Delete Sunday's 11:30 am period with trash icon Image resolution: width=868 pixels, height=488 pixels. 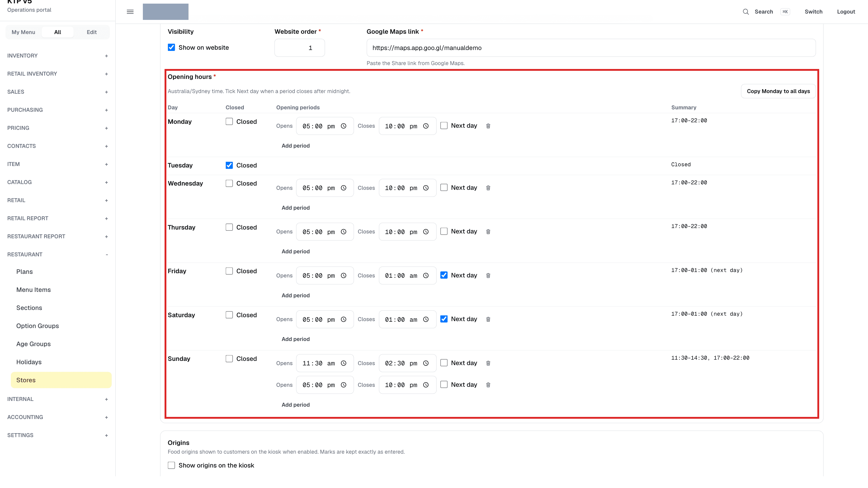488,363
